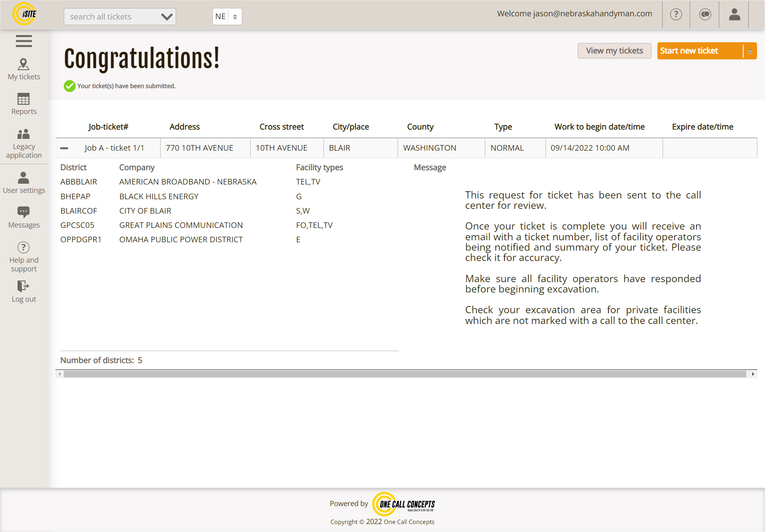Click the NORMAL type cell
765x532 pixels.
point(515,148)
